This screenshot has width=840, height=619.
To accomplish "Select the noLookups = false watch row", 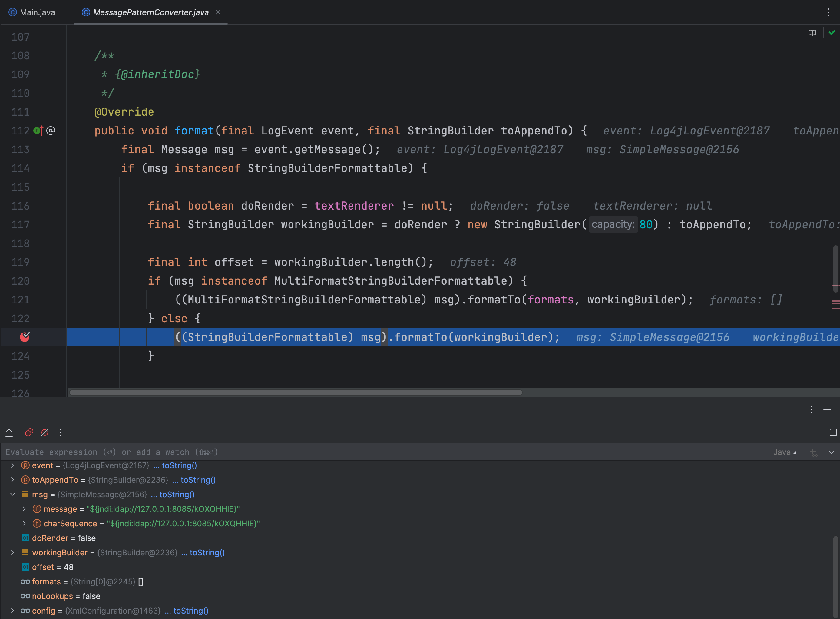I will click(x=416, y=596).
